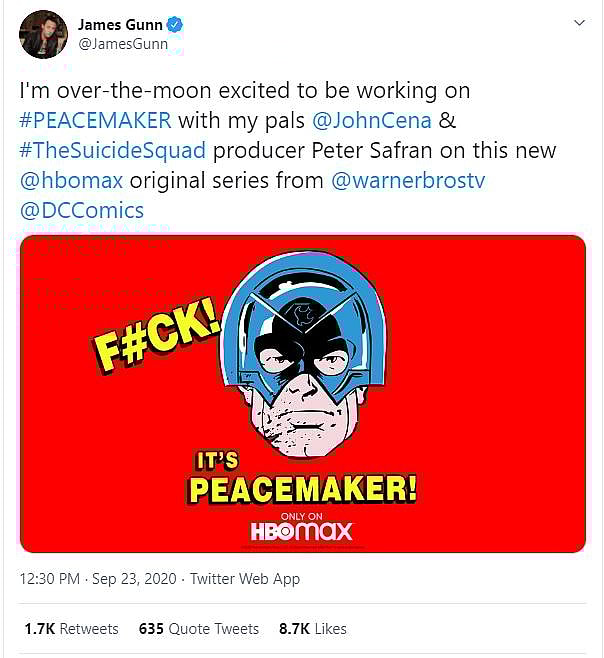This screenshot has height=658, width=604.
Task: Open the #TheSuicideSquad hashtag
Action: click(x=113, y=150)
